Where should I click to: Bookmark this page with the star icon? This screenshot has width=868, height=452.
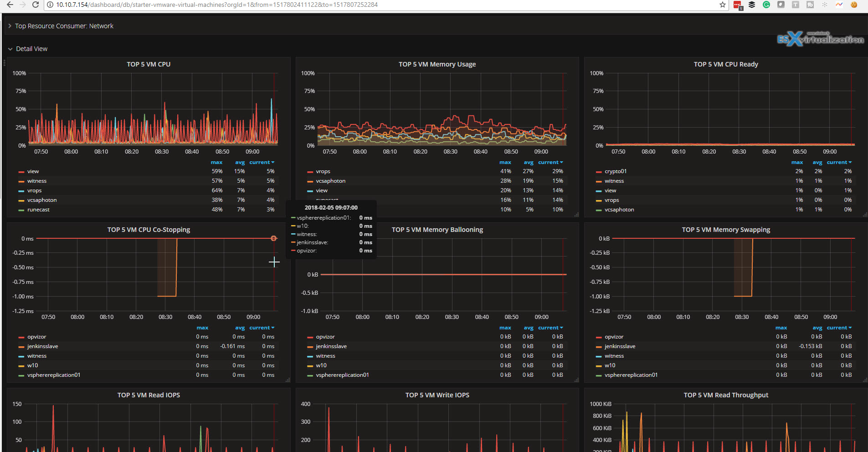click(x=723, y=5)
